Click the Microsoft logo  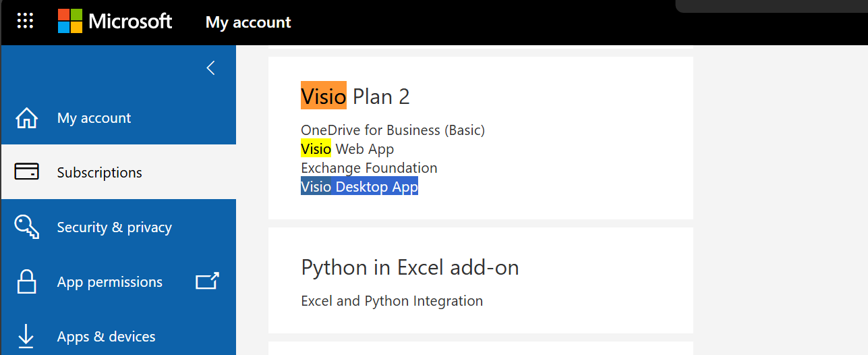(x=70, y=22)
